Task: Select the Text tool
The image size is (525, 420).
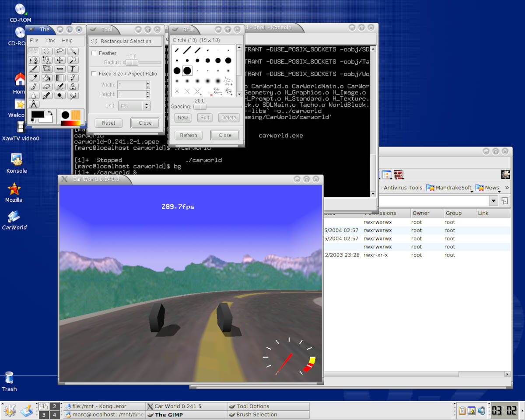Action: tap(73, 69)
